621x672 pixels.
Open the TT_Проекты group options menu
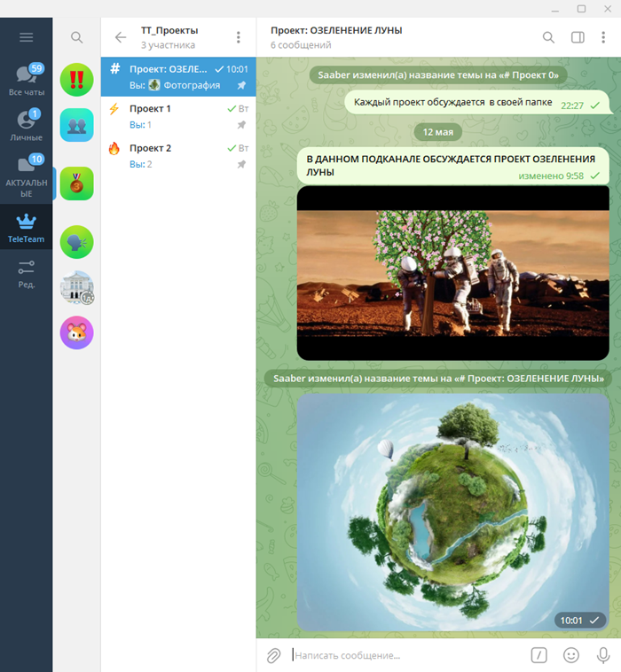pos(239,37)
